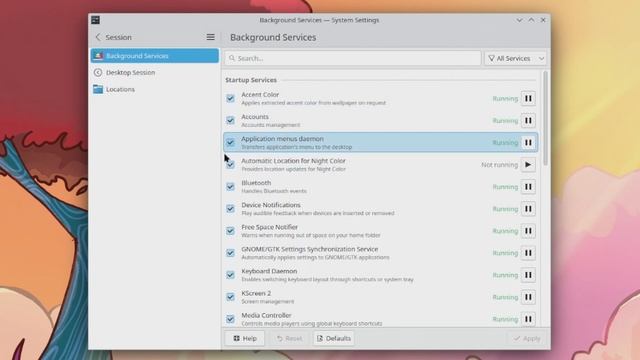The image size is (640, 360).
Task: Focus the Search services field
Action: click(353, 58)
